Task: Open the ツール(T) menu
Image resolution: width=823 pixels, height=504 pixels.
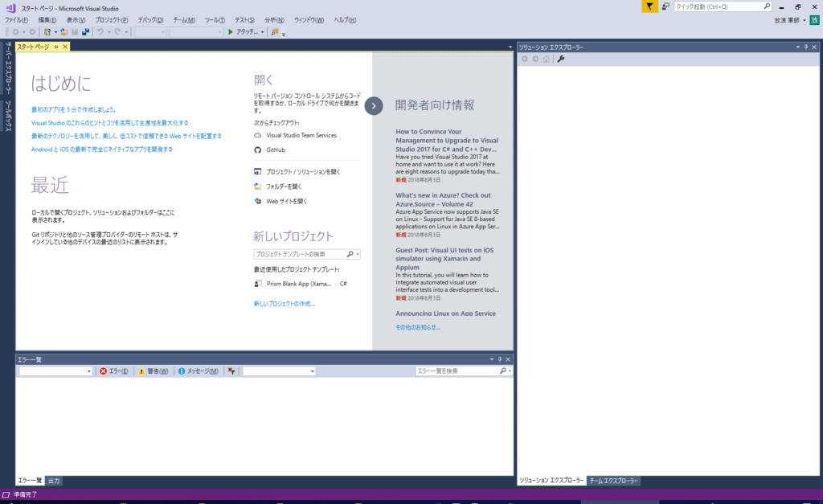Action: coord(215,20)
